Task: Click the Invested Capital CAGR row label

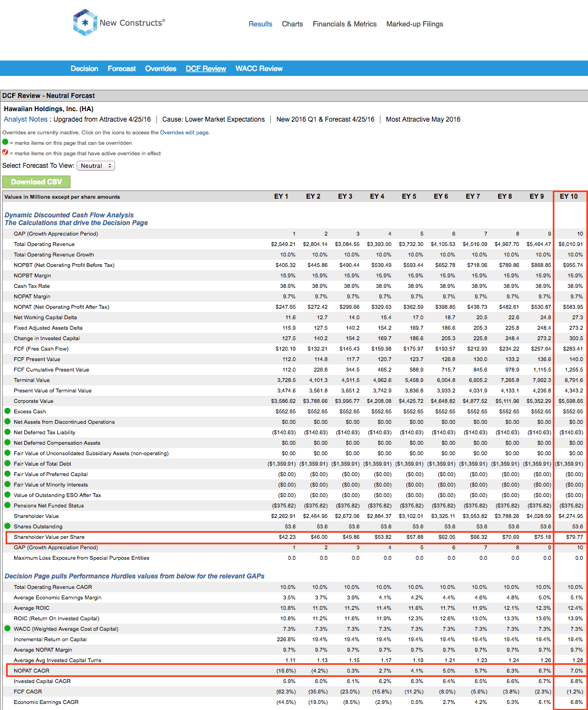Action: pos(42,681)
